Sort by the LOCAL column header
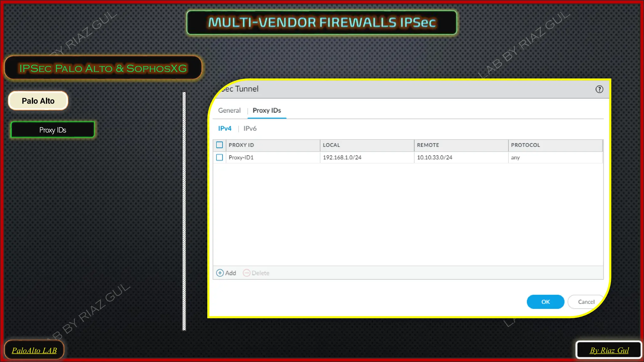The image size is (644, 362). (x=367, y=145)
